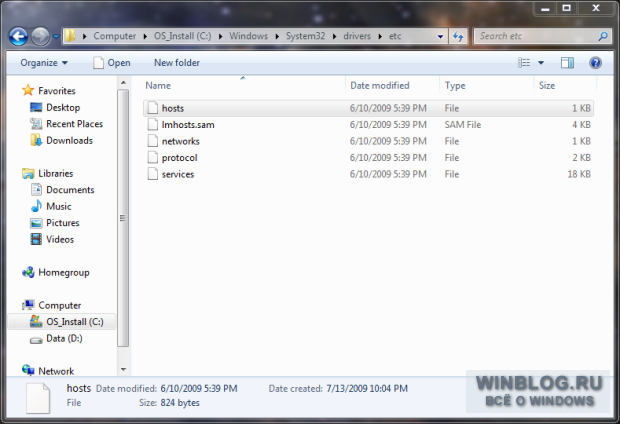The image size is (620, 424).
Task: Open the Videos library
Action: pyautogui.click(x=52, y=239)
